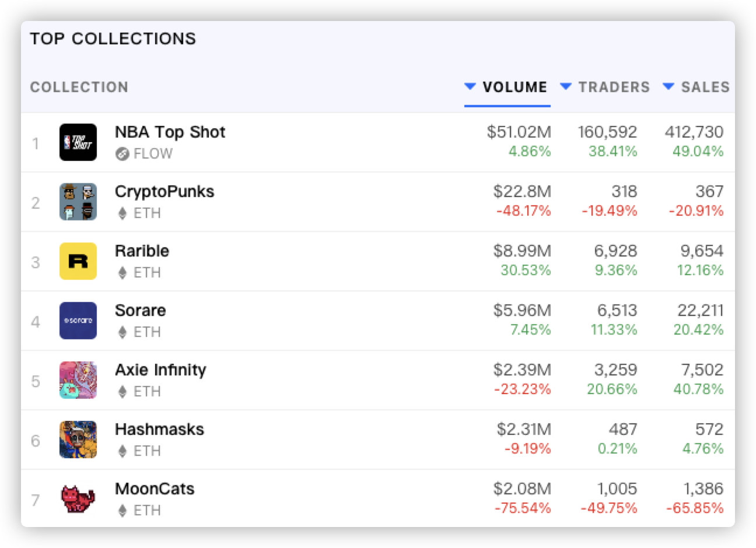The width and height of the screenshot is (756, 548).
Task: Click the Axie Infinity collection icon
Action: pyautogui.click(x=78, y=380)
